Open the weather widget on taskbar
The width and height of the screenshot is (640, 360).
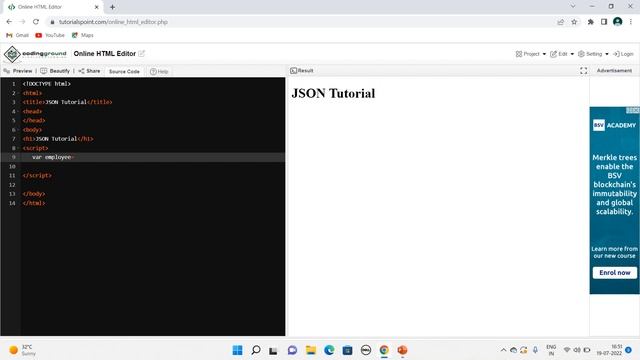[22, 350]
